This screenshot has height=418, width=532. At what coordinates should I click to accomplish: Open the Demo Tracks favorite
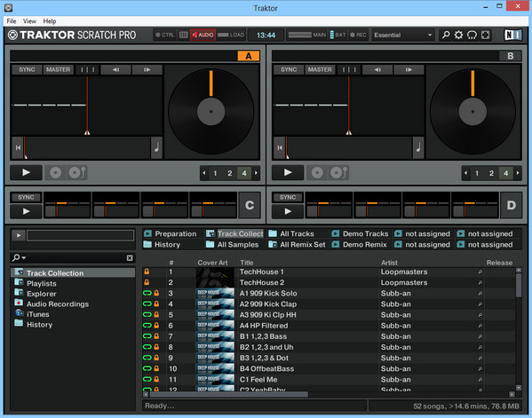(x=360, y=233)
